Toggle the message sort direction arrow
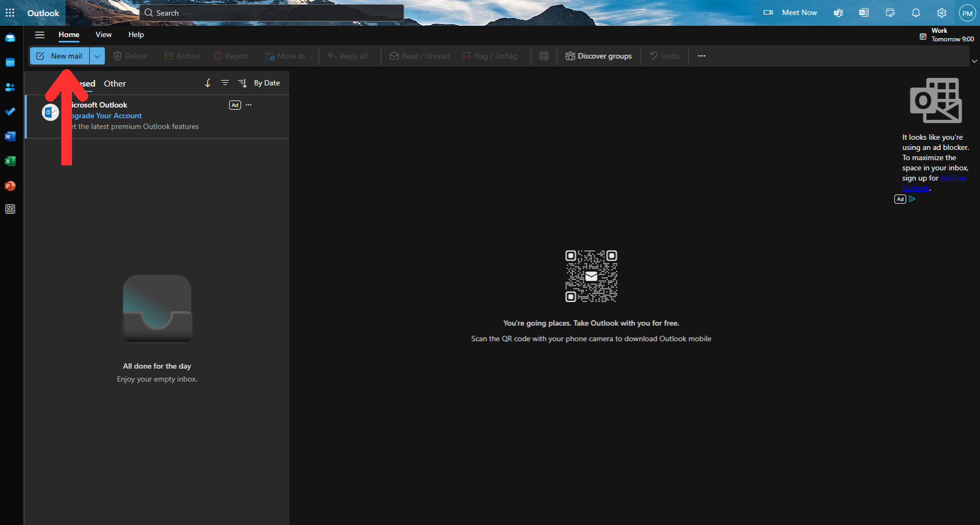 208,83
